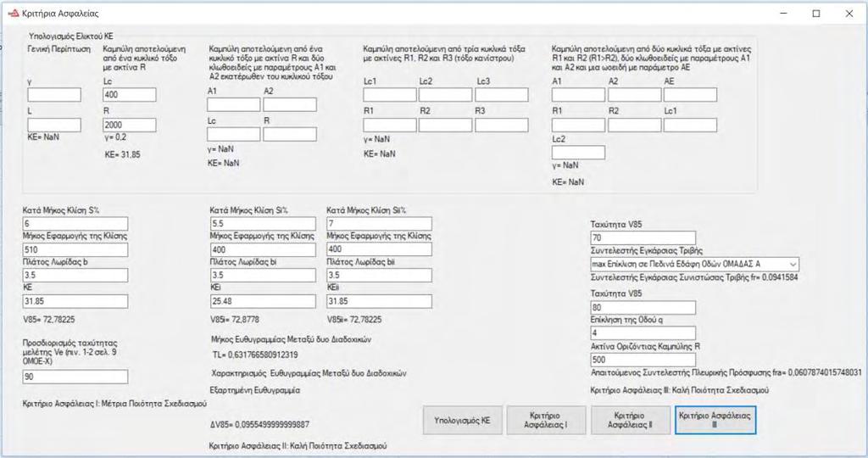The height and width of the screenshot is (458, 868).
Task: Edit Κατά Μήκος Κλίση Si% value 5.5
Action: point(263,224)
